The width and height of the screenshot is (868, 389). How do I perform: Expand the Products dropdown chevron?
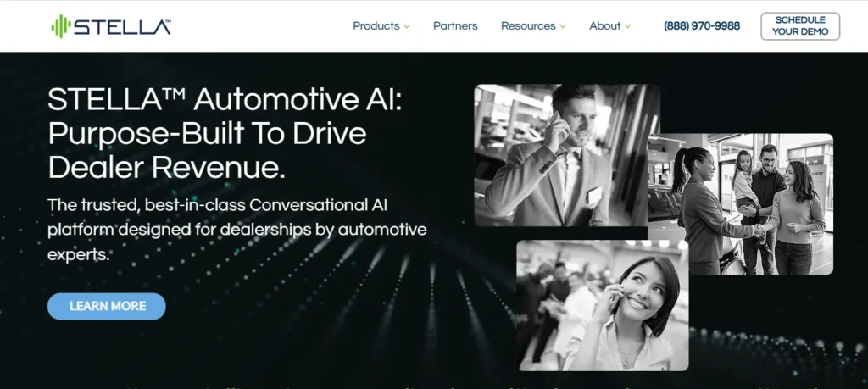407,26
